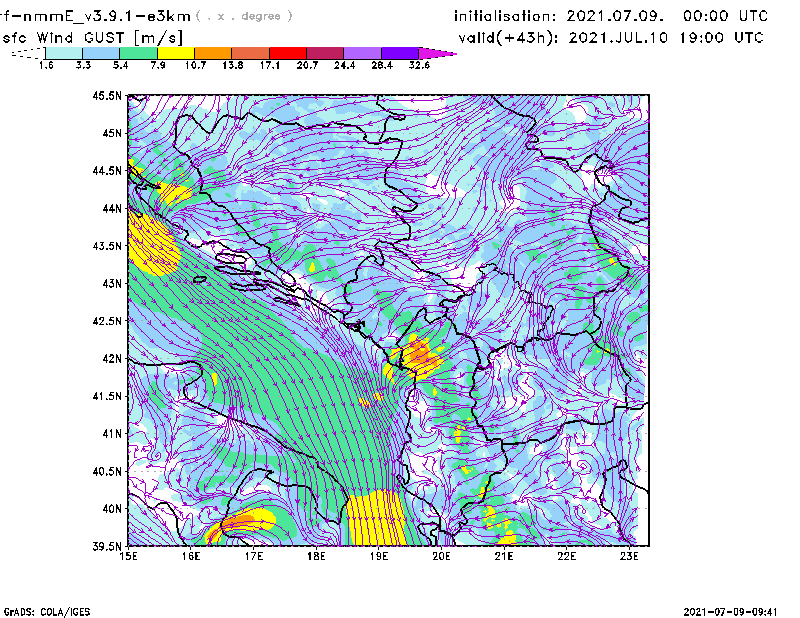Click the lavender 24.4–28.4 legend swatch
Screen dimensions: 800x618
[x=362, y=53]
